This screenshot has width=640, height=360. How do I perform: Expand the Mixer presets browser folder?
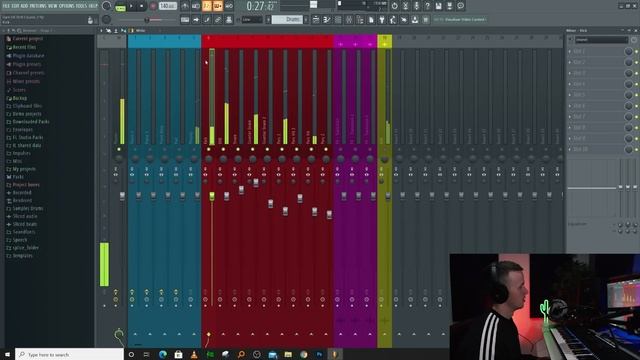coord(26,82)
